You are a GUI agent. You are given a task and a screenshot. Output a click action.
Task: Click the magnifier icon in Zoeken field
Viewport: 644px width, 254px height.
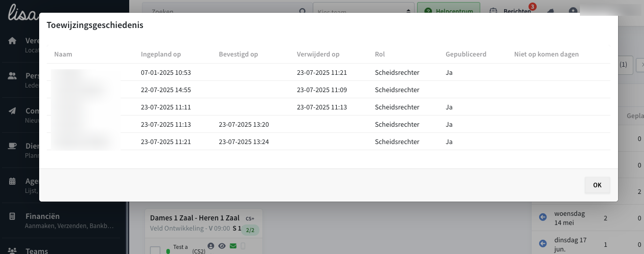(x=302, y=11)
